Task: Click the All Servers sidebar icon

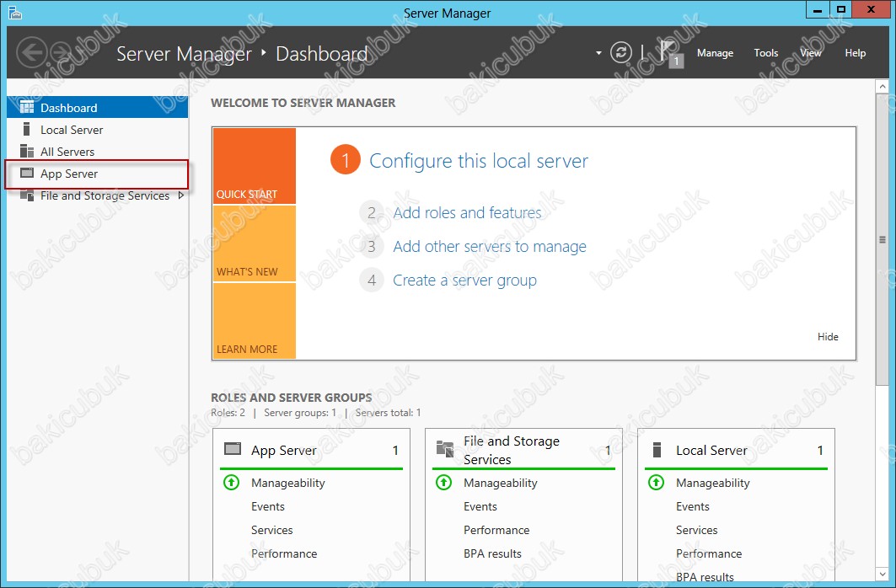Action: click(x=27, y=151)
